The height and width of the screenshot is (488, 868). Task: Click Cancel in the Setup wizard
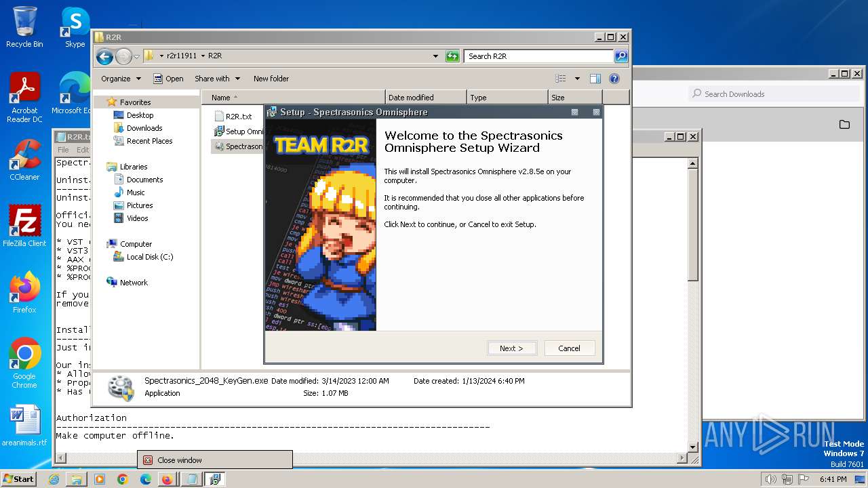tap(570, 348)
